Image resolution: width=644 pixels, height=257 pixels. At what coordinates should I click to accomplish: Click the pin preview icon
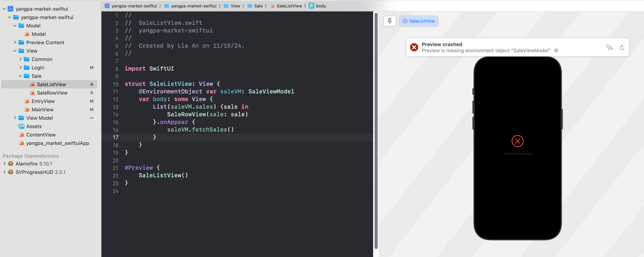pyautogui.click(x=389, y=21)
